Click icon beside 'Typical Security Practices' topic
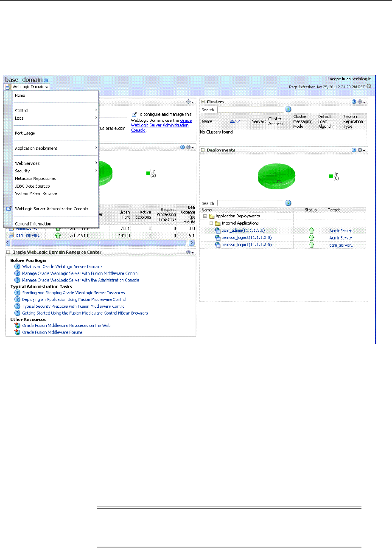This screenshot has height=548, width=392. (x=17, y=306)
